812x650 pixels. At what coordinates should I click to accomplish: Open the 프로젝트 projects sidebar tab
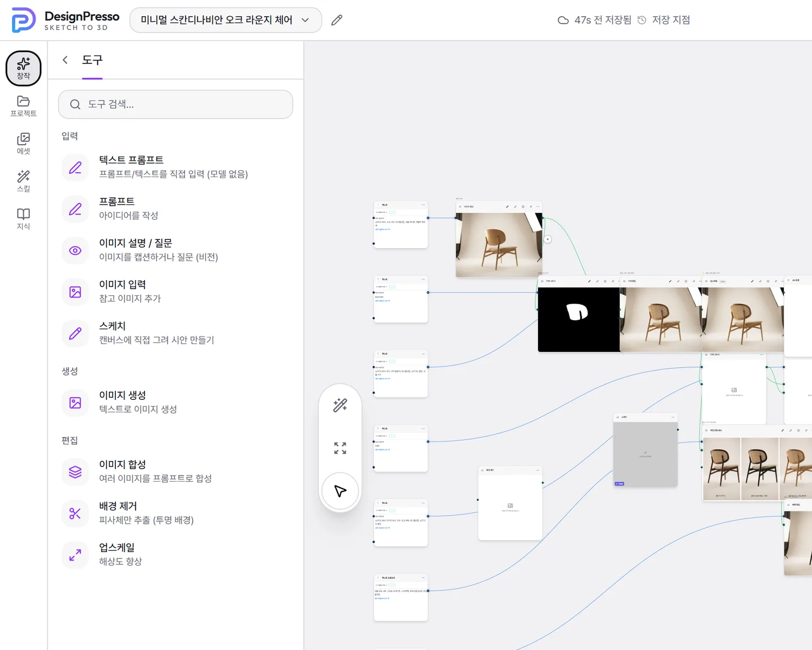coord(23,106)
